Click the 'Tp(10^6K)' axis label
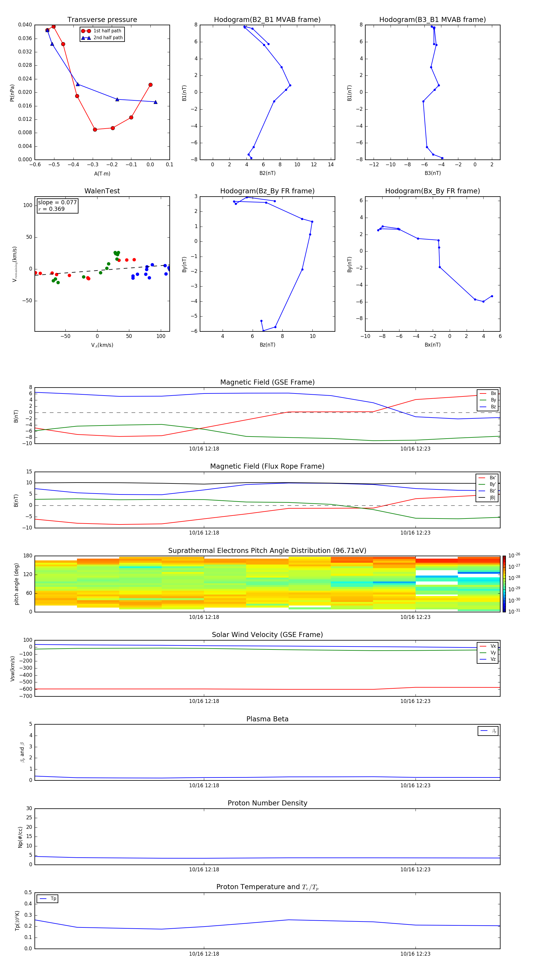Image resolution: width=535 pixels, height=980 pixels. pos(17,921)
